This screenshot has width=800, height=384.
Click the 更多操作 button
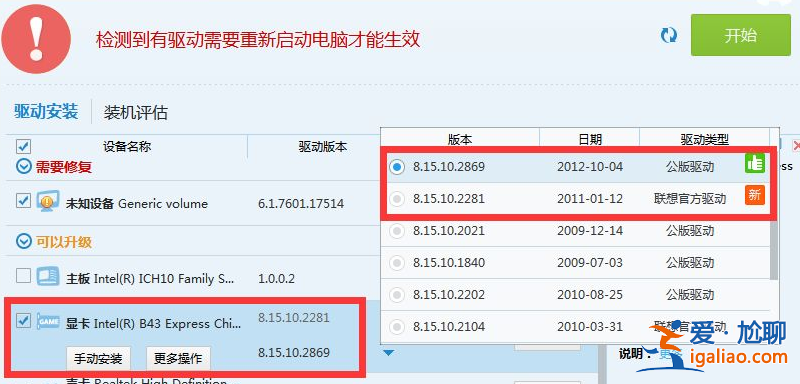[178, 359]
